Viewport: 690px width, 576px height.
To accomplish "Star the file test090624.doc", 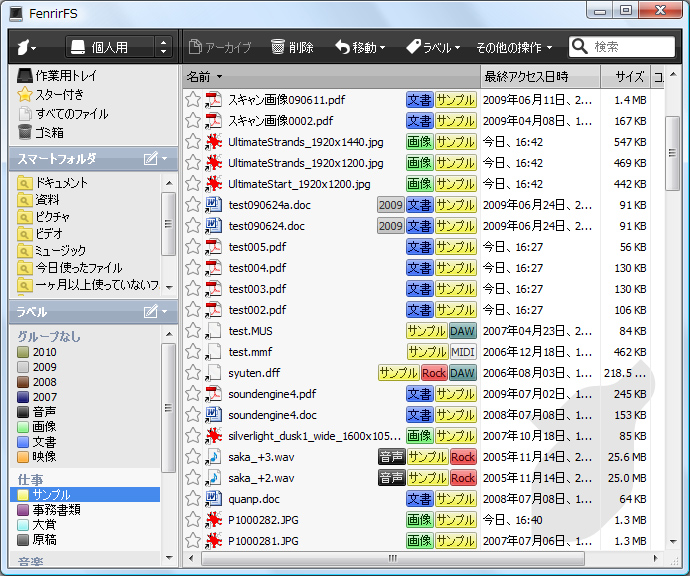I will point(193,226).
